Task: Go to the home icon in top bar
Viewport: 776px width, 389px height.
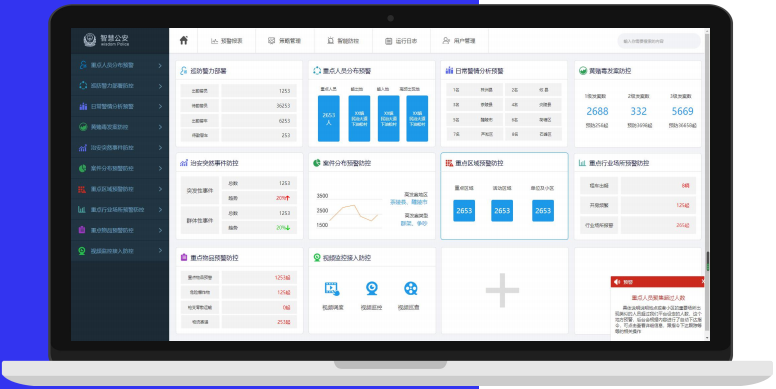Action: pyautogui.click(x=184, y=41)
